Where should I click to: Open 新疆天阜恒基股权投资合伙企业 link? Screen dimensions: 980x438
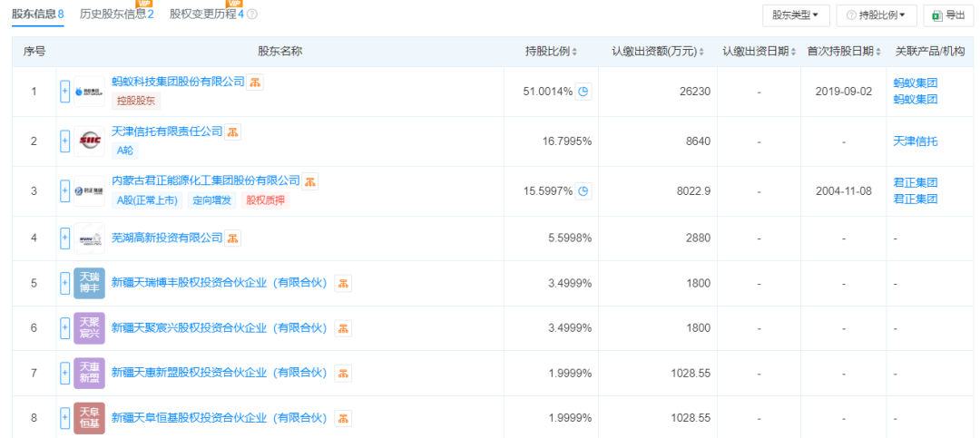click(x=219, y=418)
